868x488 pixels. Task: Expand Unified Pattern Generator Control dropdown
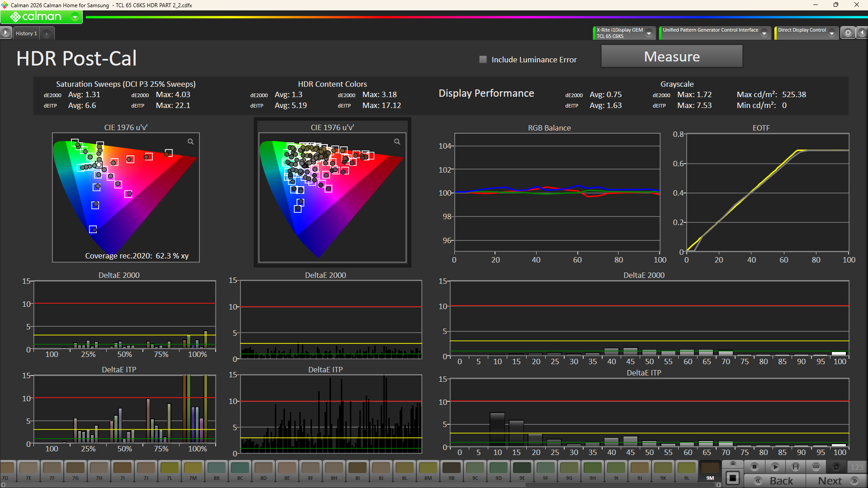(x=764, y=33)
